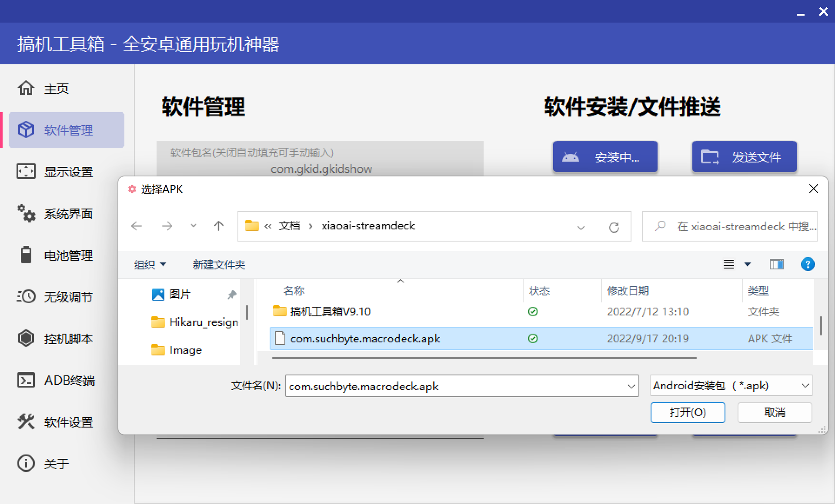The width and height of the screenshot is (835, 504).
Task: Expand the 组织 organize dropdown
Action: click(x=150, y=264)
